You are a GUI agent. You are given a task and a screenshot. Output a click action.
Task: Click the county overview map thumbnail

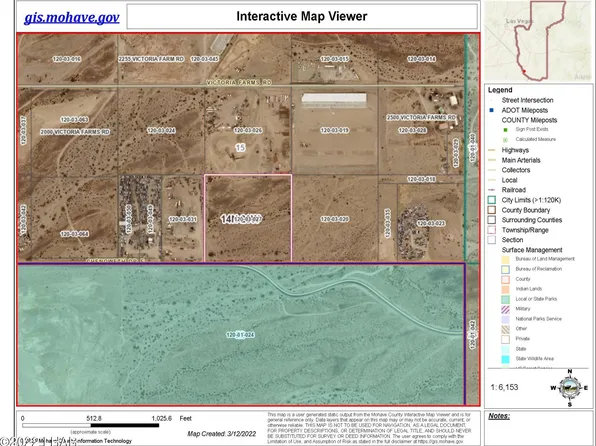coord(538,41)
